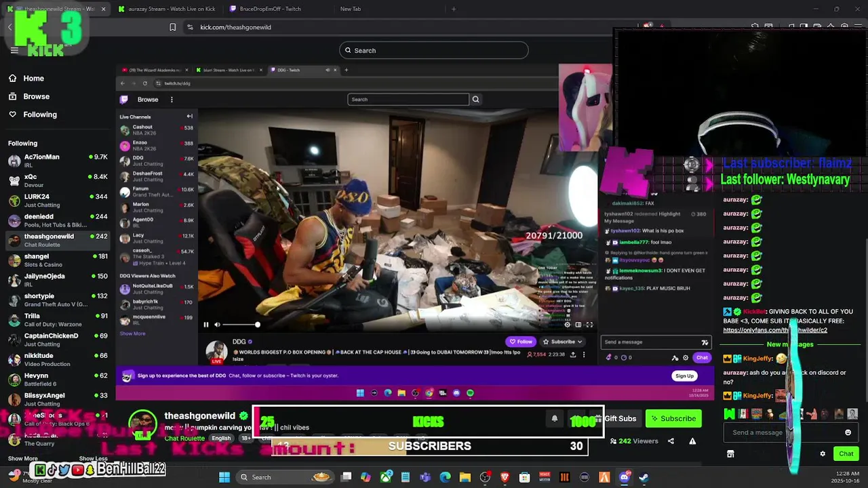The width and height of the screenshot is (868, 488).
Task: Expand Twitch sidebar with Show More
Action: coord(132,333)
